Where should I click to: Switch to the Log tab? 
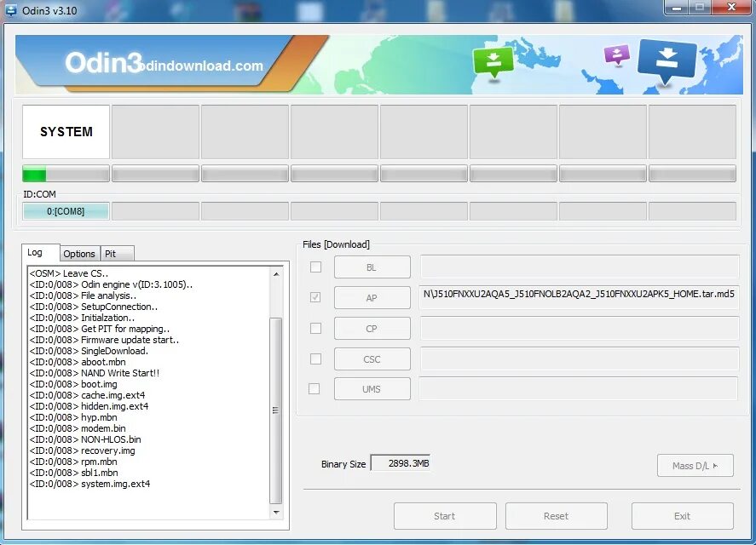click(x=41, y=253)
